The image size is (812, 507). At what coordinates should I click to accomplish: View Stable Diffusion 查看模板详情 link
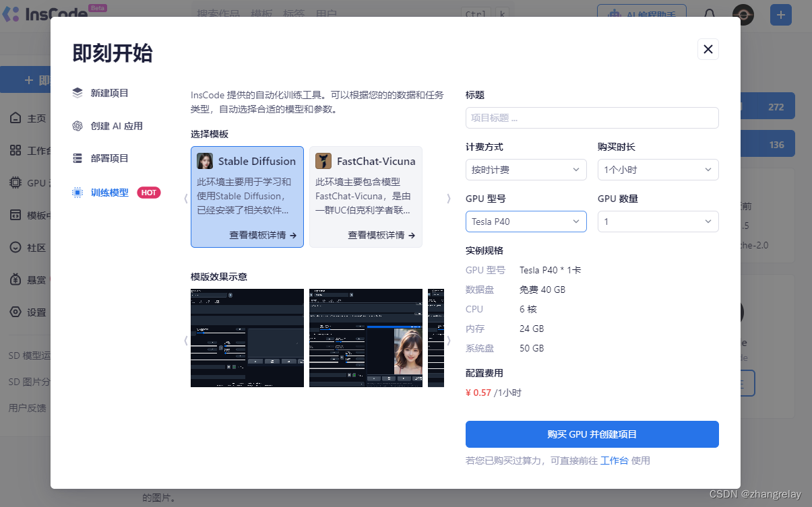(x=263, y=235)
